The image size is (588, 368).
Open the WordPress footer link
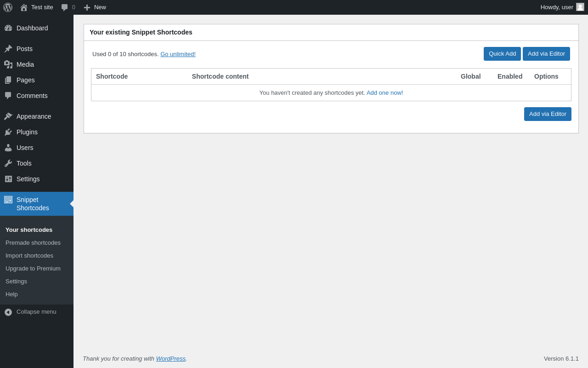(171, 359)
